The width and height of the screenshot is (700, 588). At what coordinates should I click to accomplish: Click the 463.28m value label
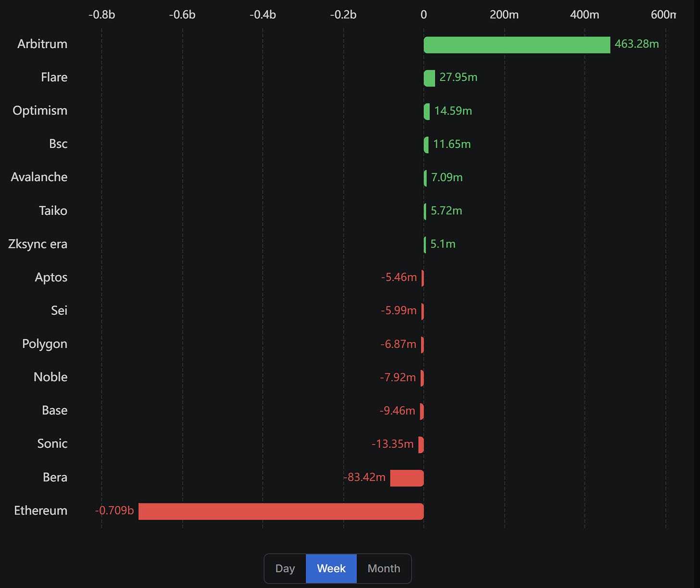(x=637, y=44)
